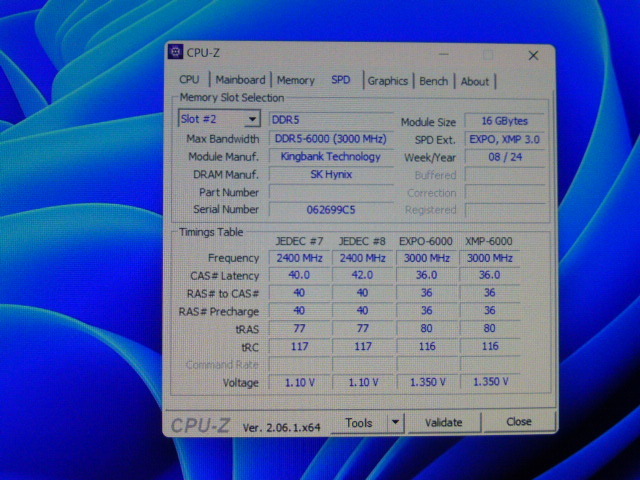640x480 pixels.
Task: Click the SPD Ext. EXPO, XMP 3.0 value
Action: coord(504,139)
